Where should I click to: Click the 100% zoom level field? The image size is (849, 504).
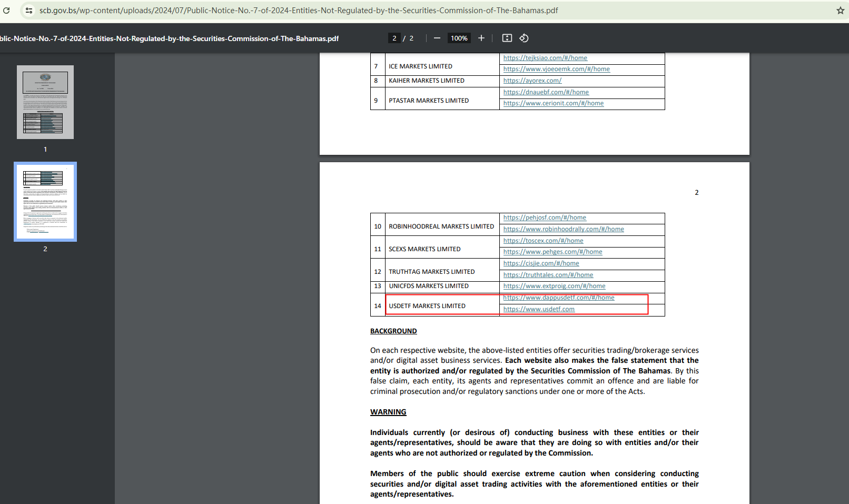[459, 38]
